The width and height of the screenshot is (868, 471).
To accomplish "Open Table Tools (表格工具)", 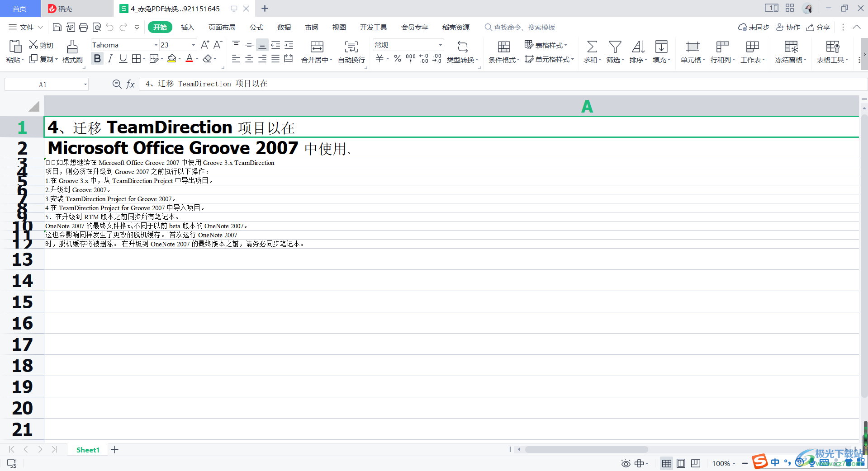I will [x=832, y=52].
